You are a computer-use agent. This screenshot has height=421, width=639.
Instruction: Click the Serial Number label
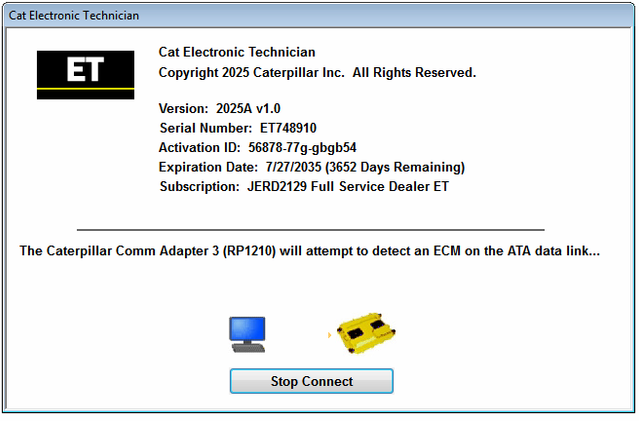coord(206,128)
